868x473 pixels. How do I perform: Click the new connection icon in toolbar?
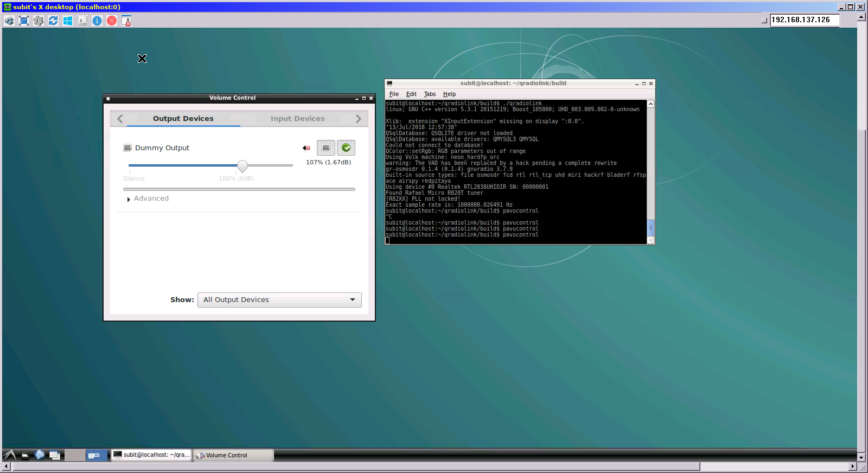(x=9, y=21)
